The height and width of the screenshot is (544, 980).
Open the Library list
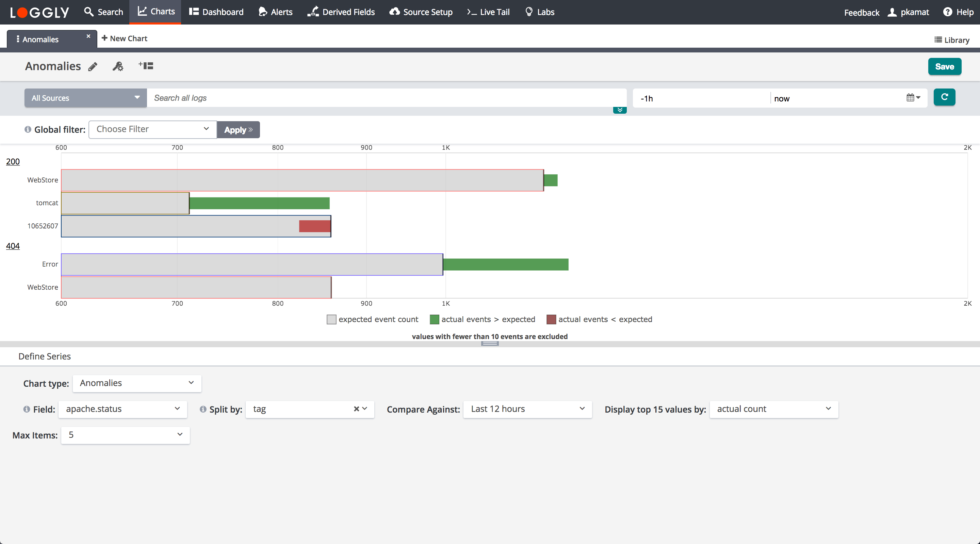(952, 40)
